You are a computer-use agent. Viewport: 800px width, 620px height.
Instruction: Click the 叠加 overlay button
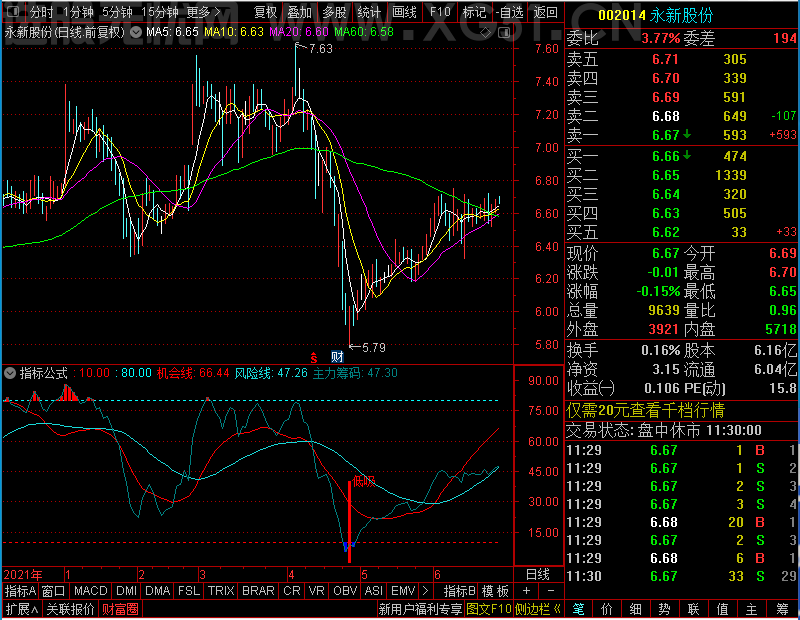(299, 12)
